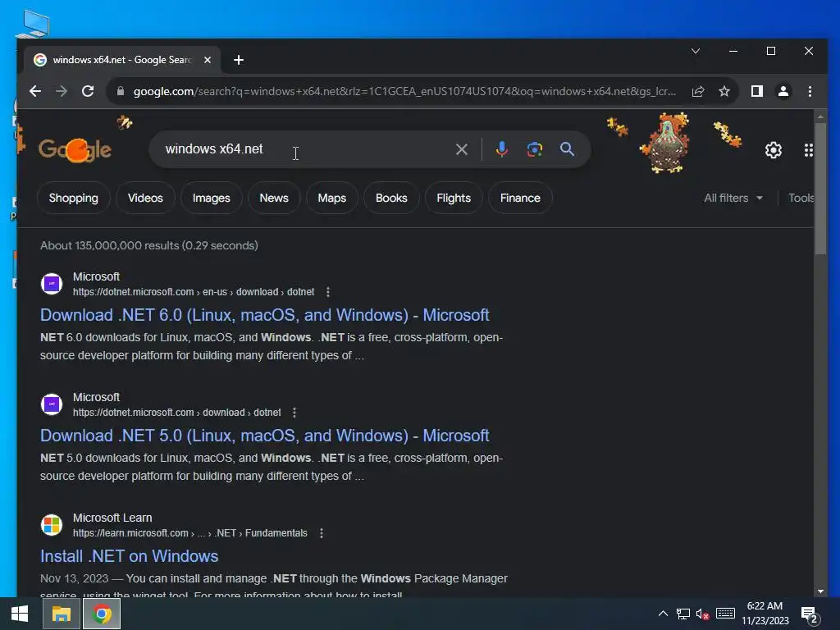The height and width of the screenshot is (630, 840).
Task: Close the Google Search tab
Action: click(x=208, y=60)
